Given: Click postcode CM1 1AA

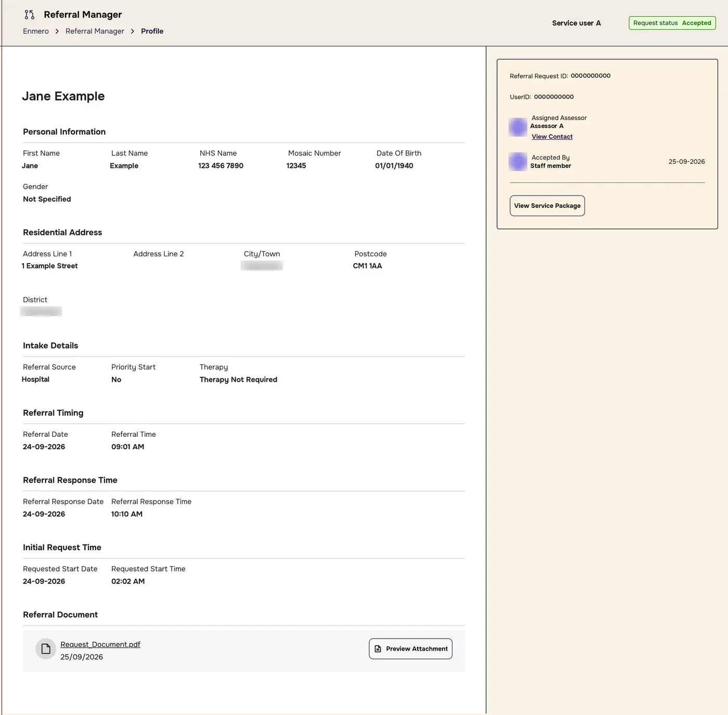Looking at the screenshot, I should [x=367, y=266].
